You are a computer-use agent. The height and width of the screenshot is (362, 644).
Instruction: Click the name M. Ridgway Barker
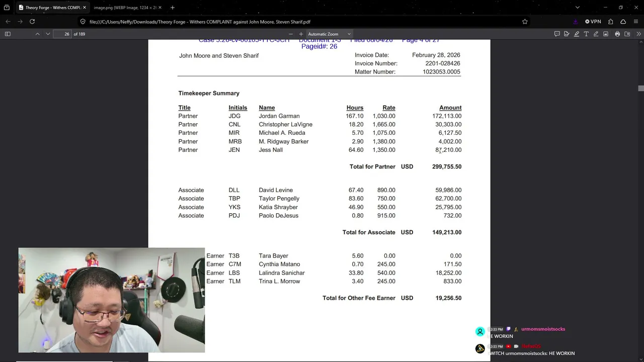point(284,141)
